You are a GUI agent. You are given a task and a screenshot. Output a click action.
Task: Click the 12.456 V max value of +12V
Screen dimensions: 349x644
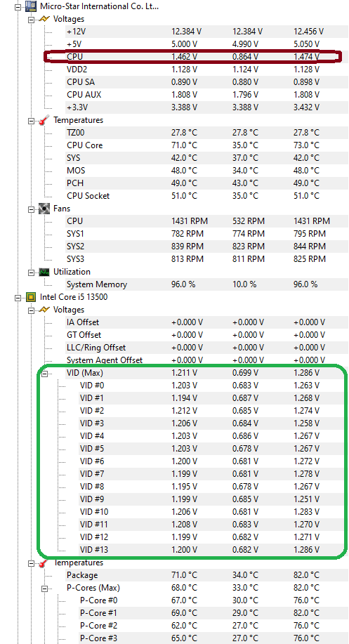tap(308, 32)
